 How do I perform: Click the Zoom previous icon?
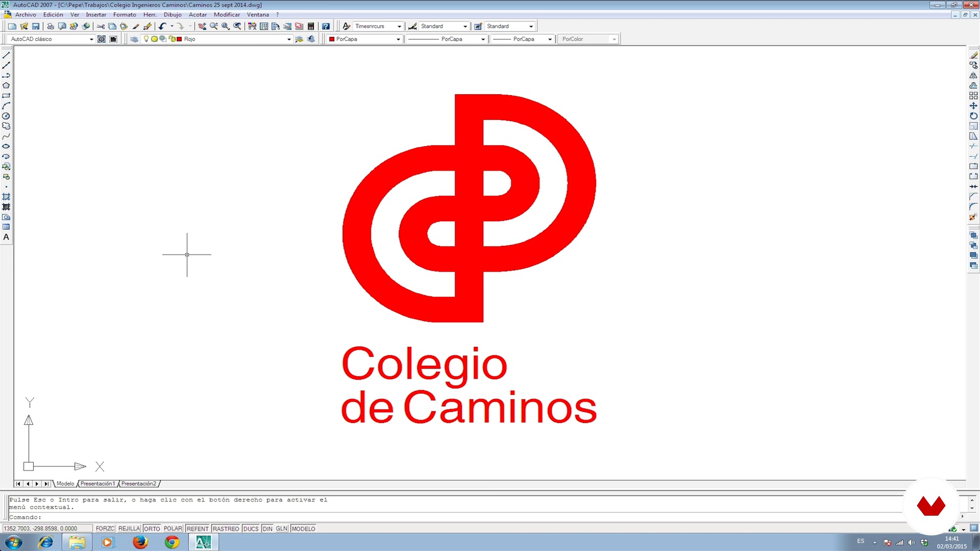pyautogui.click(x=237, y=26)
